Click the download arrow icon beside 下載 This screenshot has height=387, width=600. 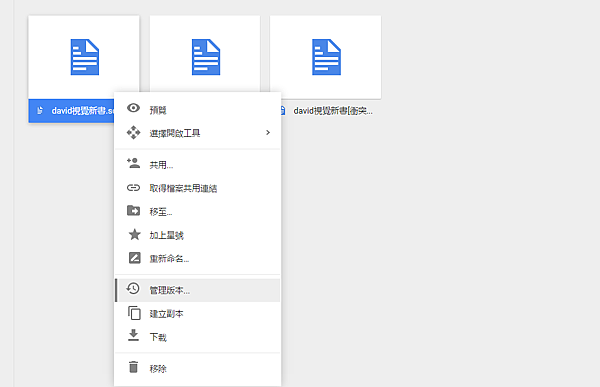click(x=133, y=335)
